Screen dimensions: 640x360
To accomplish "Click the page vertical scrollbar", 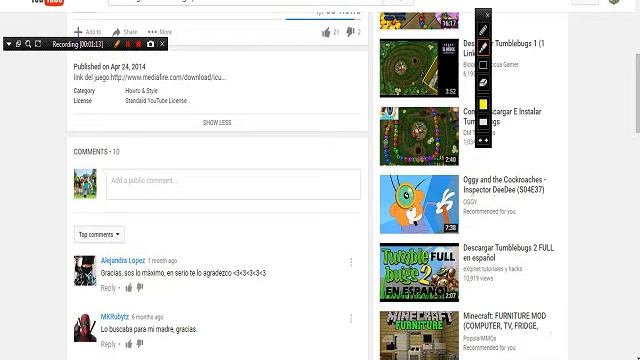I will click(x=637, y=93).
